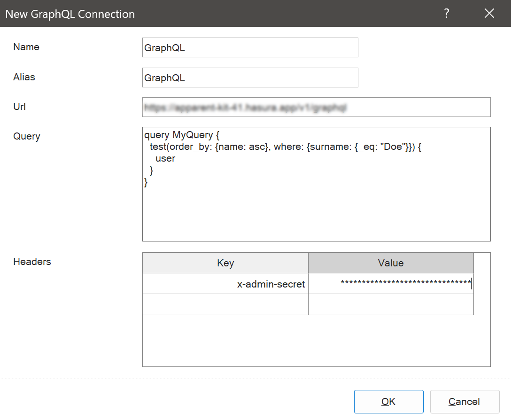Close the New GraphQL Connection dialog
The height and width of the screenshot is (420, 511).
click(489, 13)
